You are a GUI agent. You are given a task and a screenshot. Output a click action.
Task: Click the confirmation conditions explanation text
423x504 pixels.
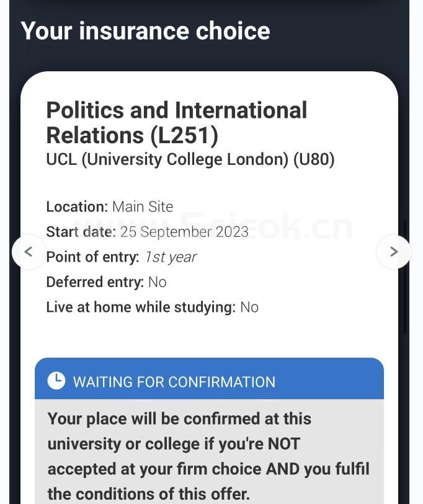208,456
